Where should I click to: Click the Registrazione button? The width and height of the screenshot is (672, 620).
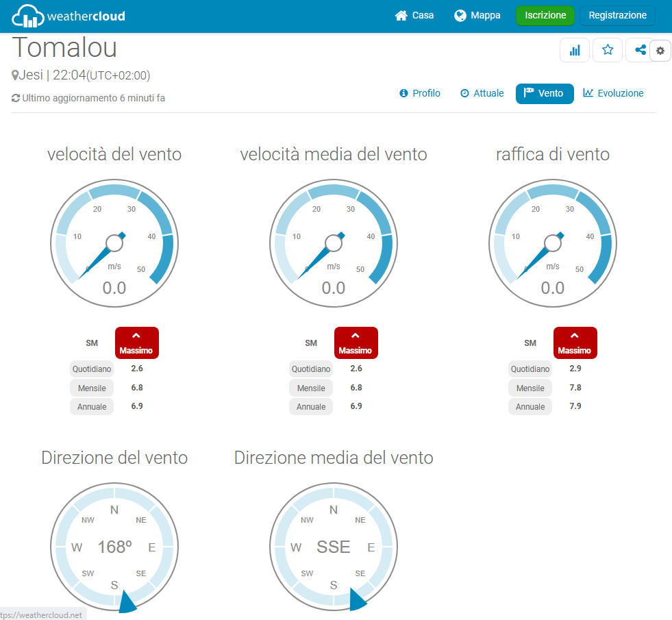[x=617, y=16]
